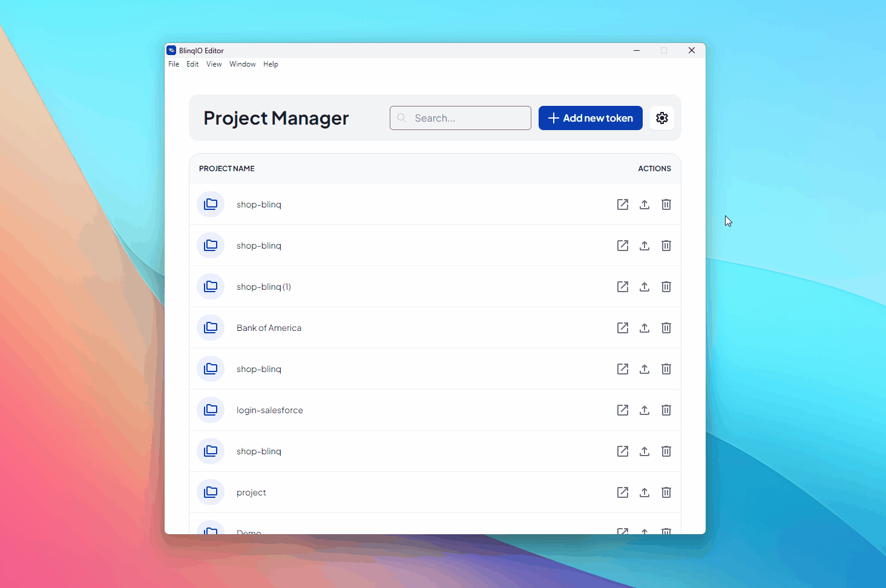Image resolution: width=886 pixels, height=588 pixels.
Task: Click the Bank of America folder icon
Action: [211, 328]
